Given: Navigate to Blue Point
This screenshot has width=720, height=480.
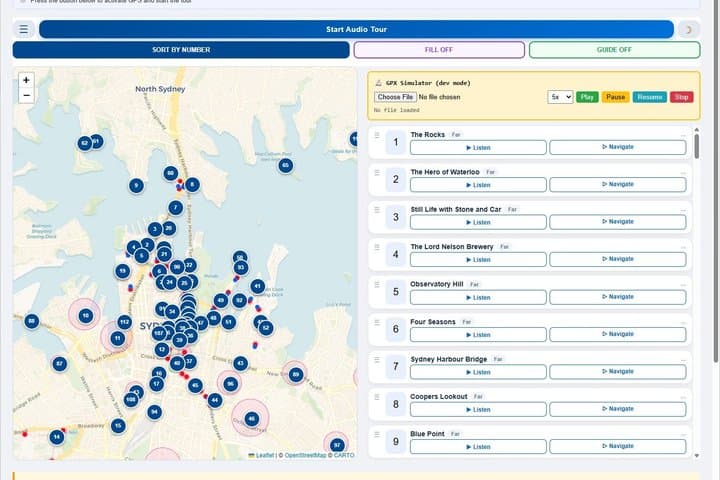Looking at the screenshot, I should tap(618, 446).
